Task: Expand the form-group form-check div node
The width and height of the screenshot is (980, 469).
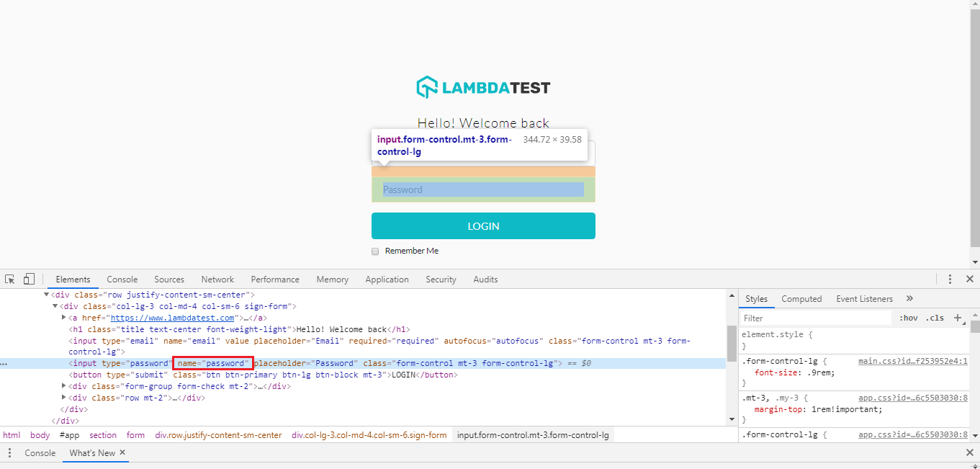Action: coord(63,386)
